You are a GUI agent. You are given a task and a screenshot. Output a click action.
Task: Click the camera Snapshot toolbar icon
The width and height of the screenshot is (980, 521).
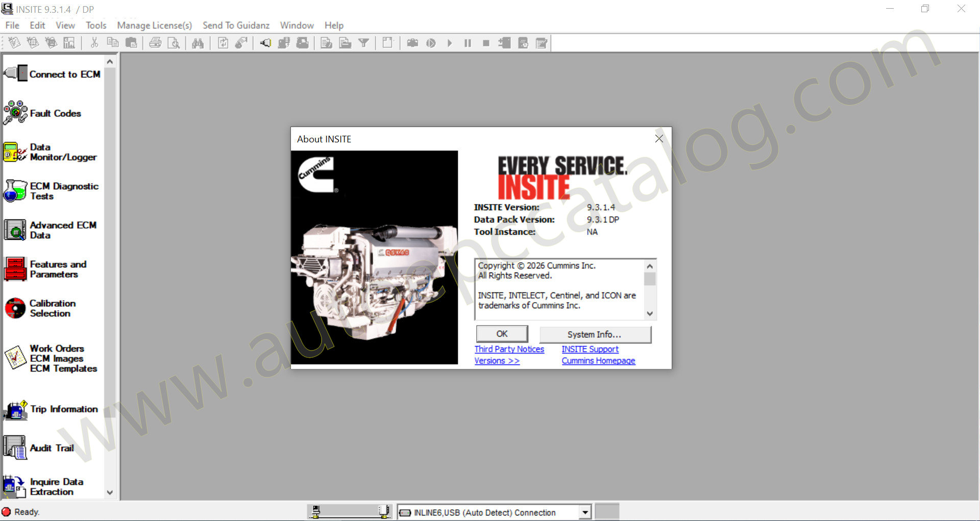pos(412,43)
